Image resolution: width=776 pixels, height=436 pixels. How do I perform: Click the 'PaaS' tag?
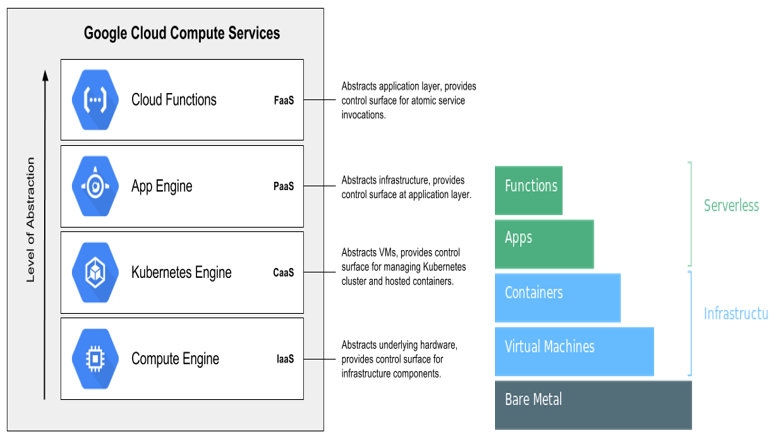click(284, 186)
